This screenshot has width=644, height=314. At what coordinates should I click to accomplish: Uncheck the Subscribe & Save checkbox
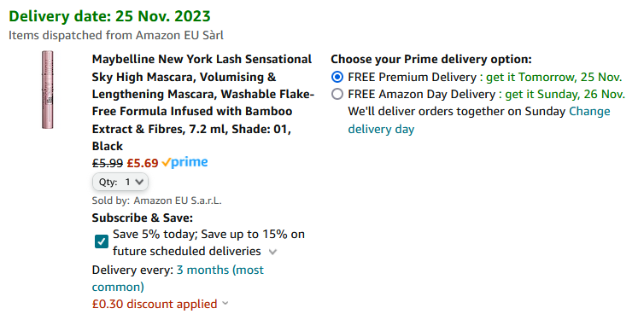click(102, 241)
